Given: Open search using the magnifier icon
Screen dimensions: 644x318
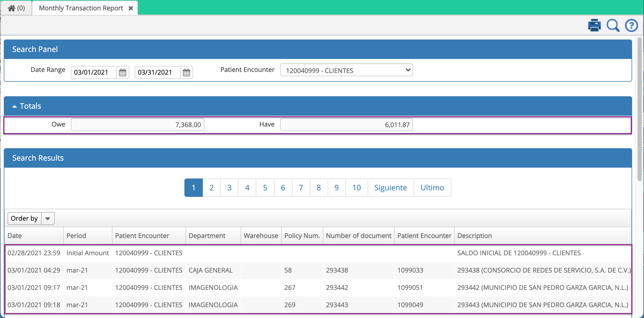Looking at the screenshot, I should (612, 25).
